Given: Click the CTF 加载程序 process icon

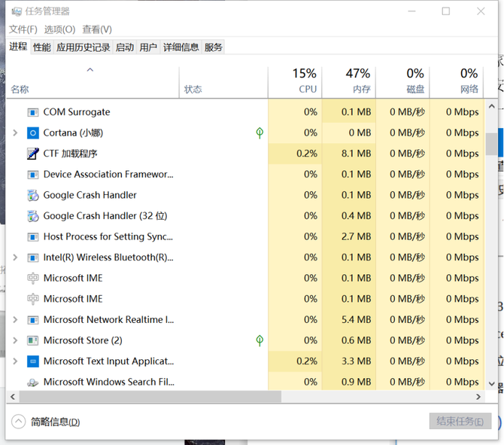Looking at the screenshot, I should pos(32,154).
